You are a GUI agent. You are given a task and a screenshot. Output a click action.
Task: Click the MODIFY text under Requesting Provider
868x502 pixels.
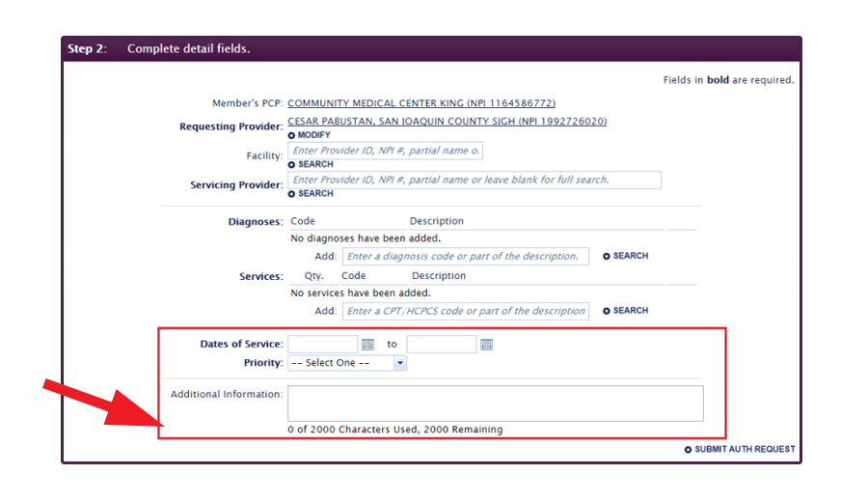313,136
